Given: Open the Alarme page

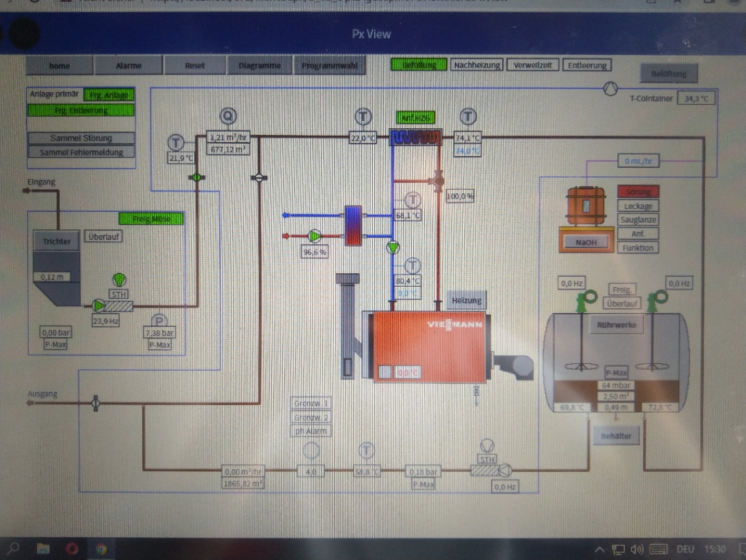Looking at the screenshot, I should (128, 66).
